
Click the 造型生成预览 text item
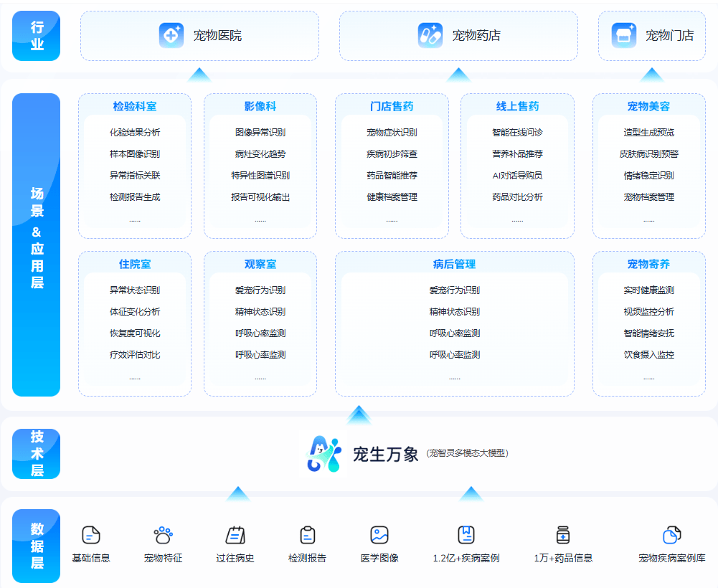(x=648, y=132)
